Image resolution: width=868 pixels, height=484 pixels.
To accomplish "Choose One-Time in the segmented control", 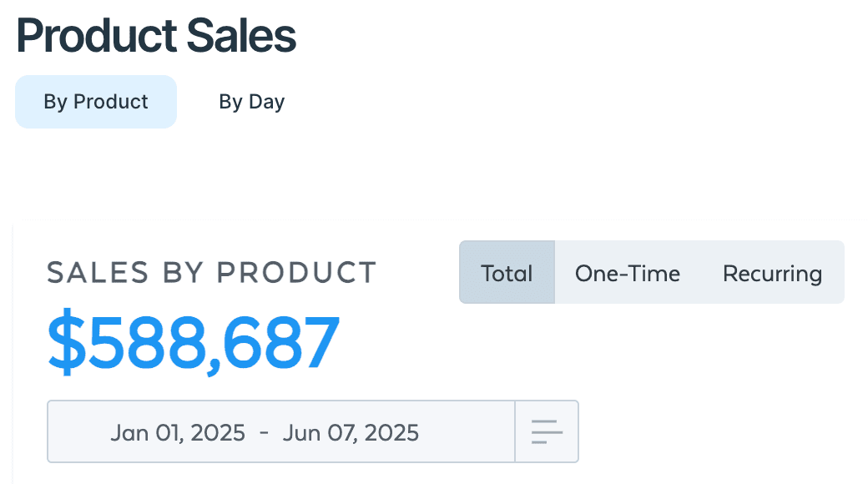I will [x=627, y=272].
